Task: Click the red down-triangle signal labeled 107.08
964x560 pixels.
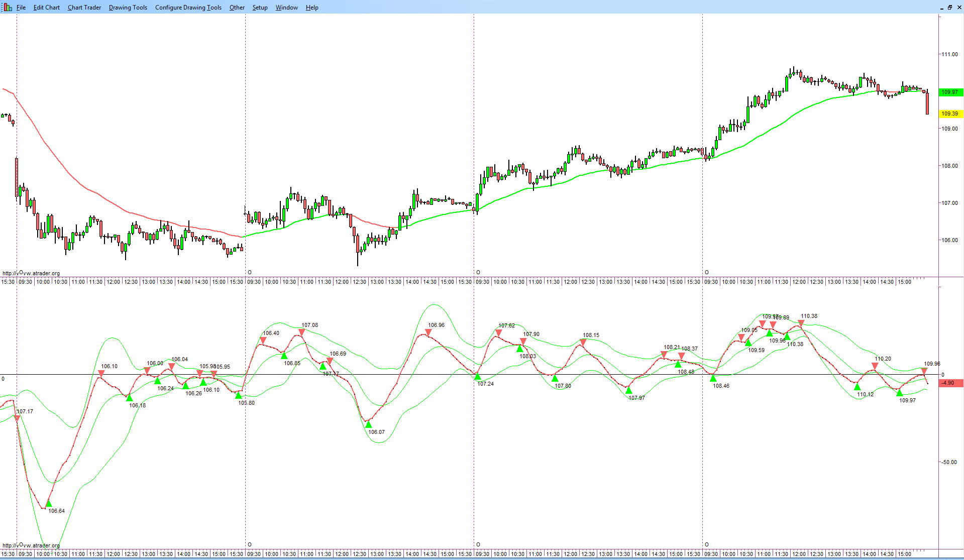Action: pos(302,332)
